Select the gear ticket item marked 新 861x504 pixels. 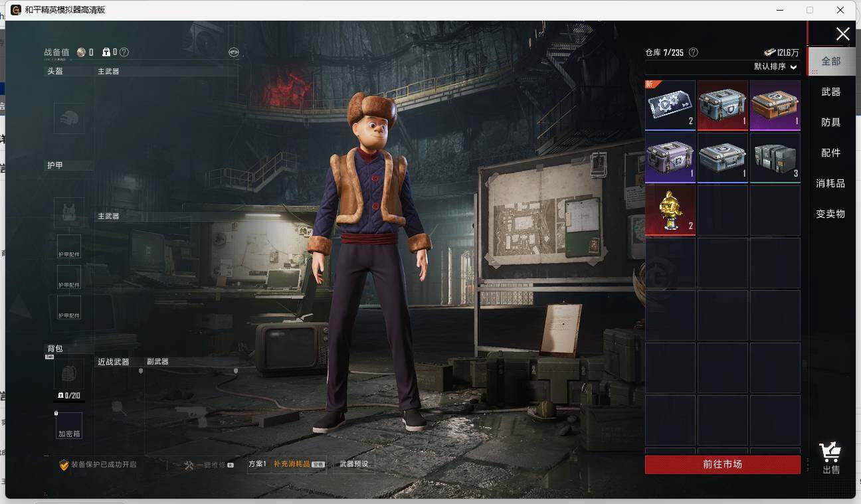point(670,105)
